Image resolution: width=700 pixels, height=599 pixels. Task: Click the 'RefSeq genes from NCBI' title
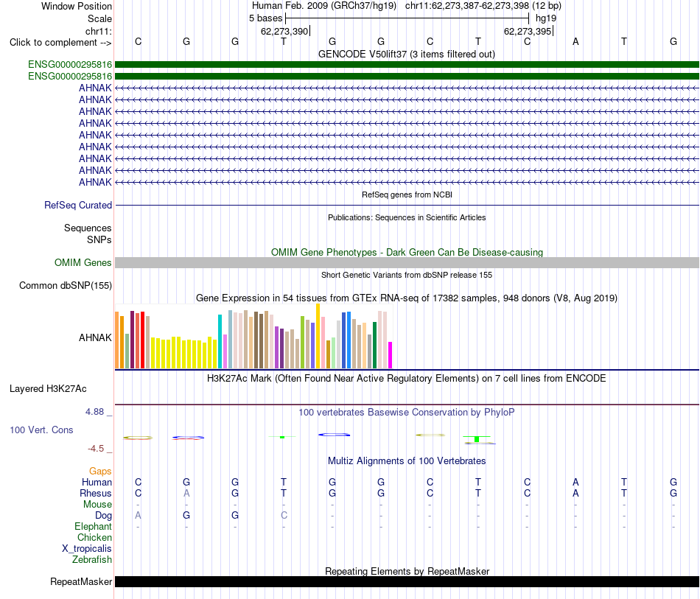click(407, 195)
